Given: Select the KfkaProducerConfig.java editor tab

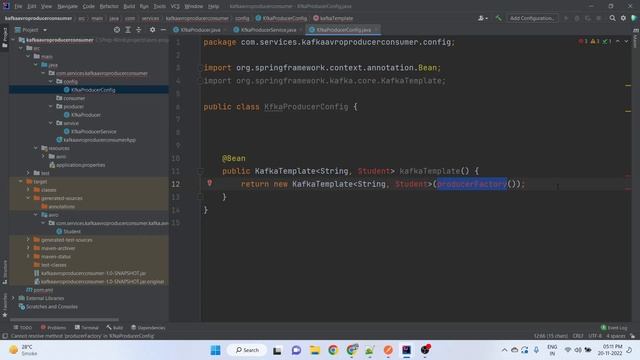Looking at the screenshot, I should tap(343, 30).
